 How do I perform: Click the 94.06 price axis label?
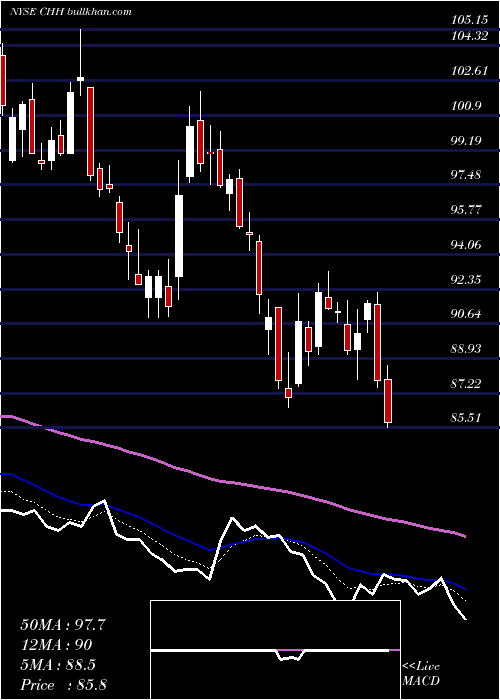point(467,245)
